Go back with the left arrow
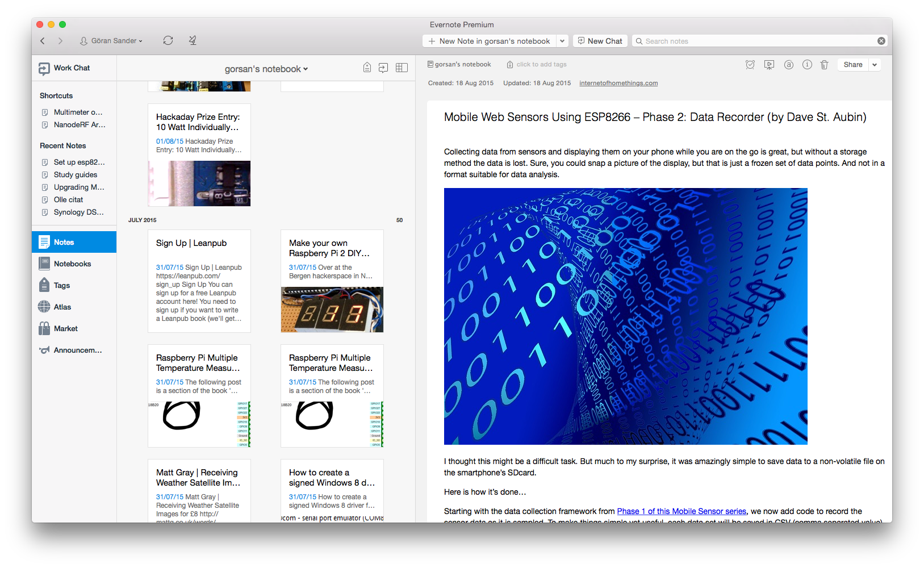924x568 pixels. pyautogui.click(x=43, y=41)
